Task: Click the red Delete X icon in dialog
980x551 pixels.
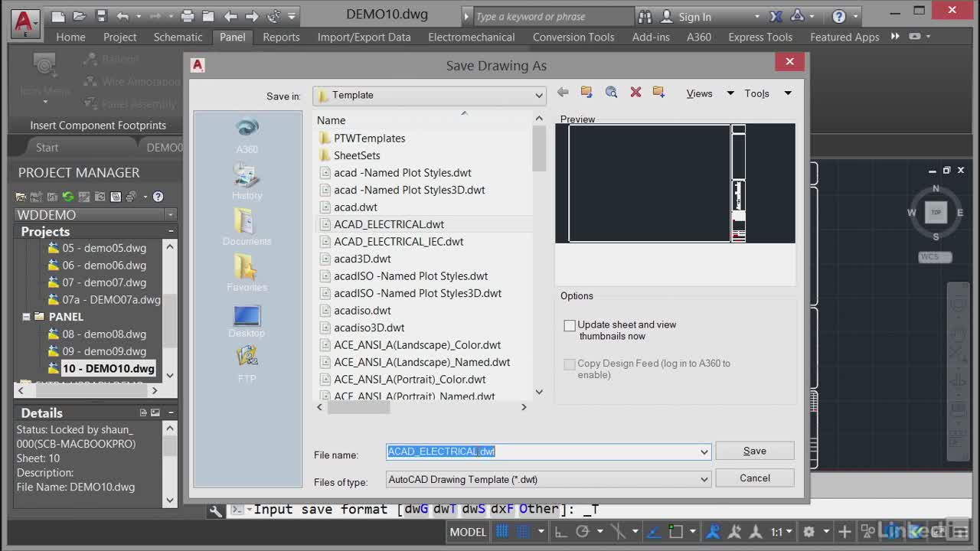Action: 635,93
